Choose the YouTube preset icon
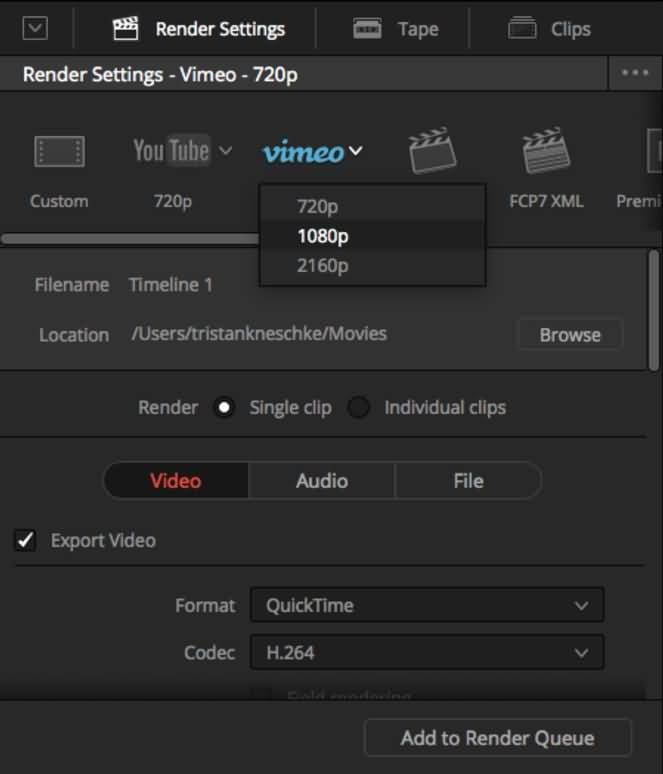The height and width of the screenshot is (774, 663). pyautogui.click(x=171, y=151)
